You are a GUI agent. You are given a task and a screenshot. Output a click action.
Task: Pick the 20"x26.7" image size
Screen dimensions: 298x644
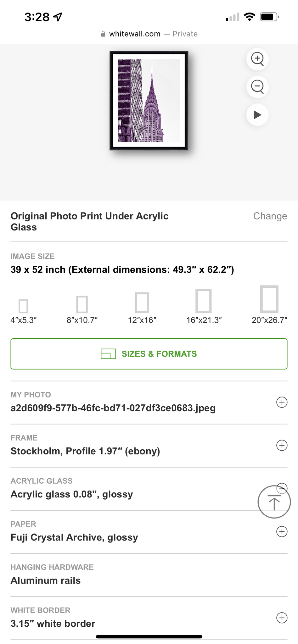coord(269,299)
